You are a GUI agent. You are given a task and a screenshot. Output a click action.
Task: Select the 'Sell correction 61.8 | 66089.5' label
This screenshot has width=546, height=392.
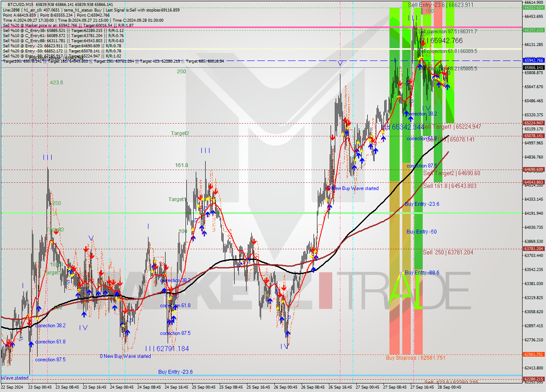(x=447, y=51)
